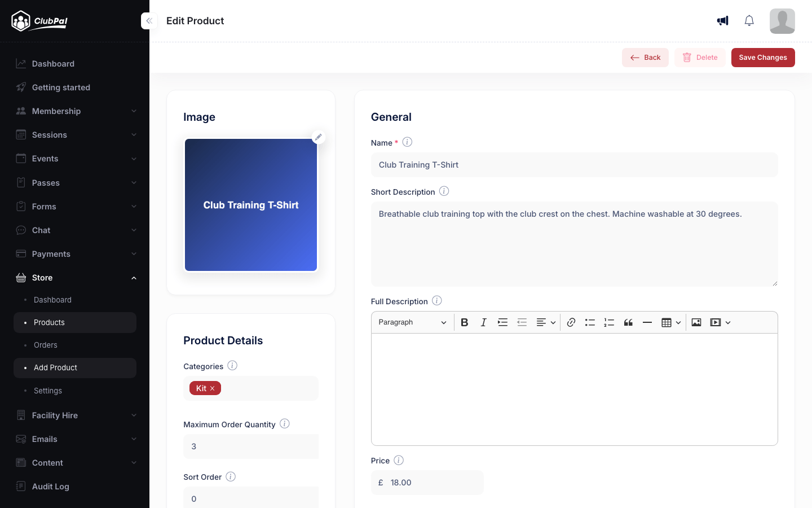This screenshot has height=508, width=812.
Task: Click Save Changes
Action: click(x=763, y=58)
